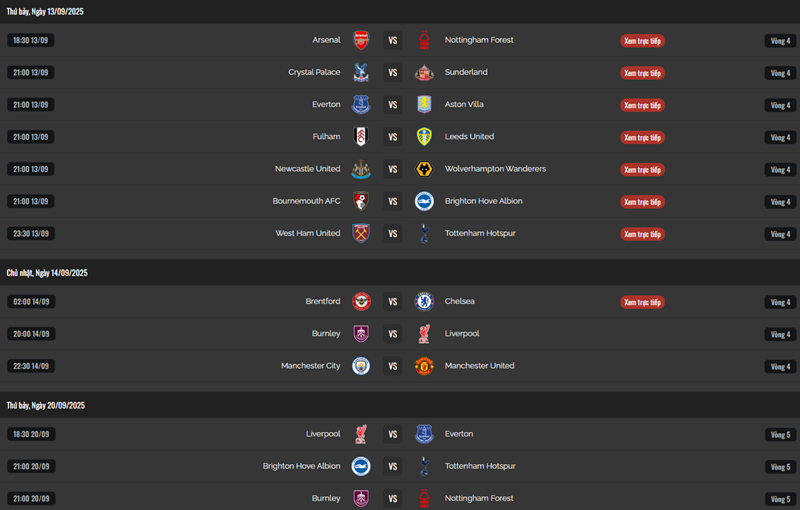The height and width of the screenshot is (510, 800).
Task: Select the Brentford bee badge
Action: (x=361, y=301)
